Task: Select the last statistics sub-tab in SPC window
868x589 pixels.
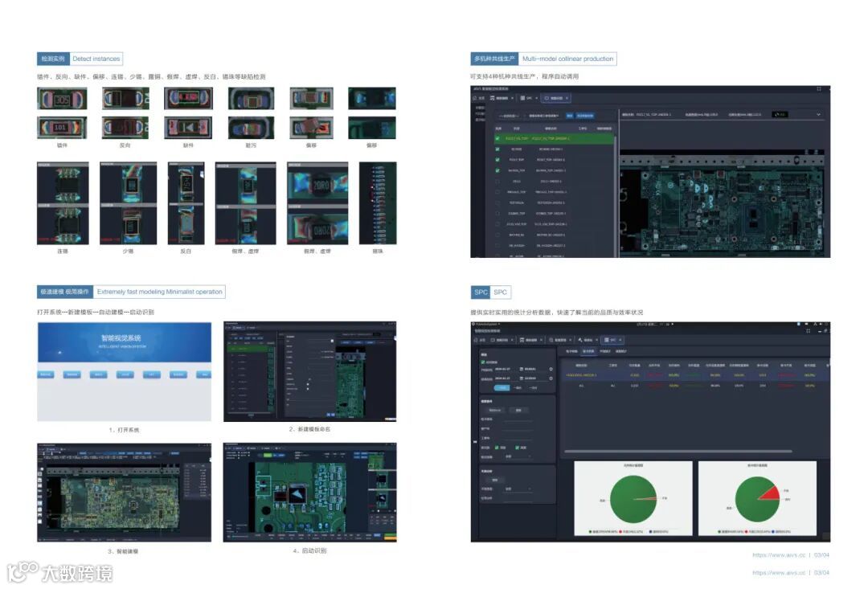Action: tap(621, 351)
